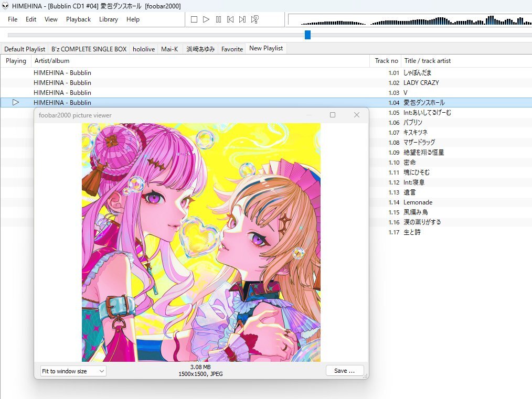Switch to the Mai-K playlist tab
Screen dimensions: 532x399
tap(169, 49)
